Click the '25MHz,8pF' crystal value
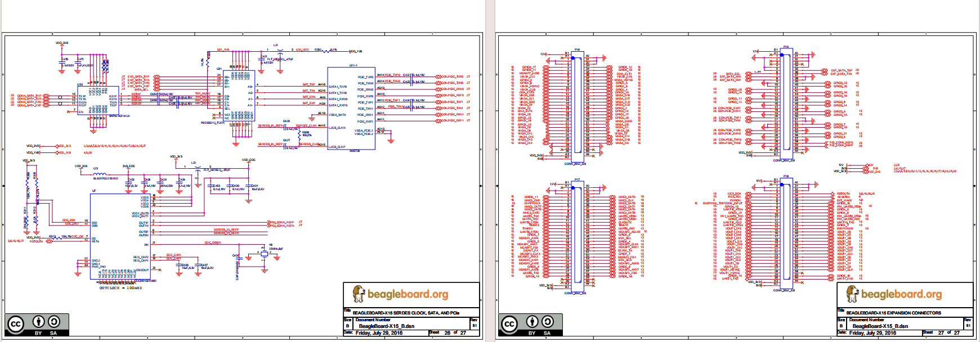The height and width of the screenshot is (342, 980). (x=276, y=248)
